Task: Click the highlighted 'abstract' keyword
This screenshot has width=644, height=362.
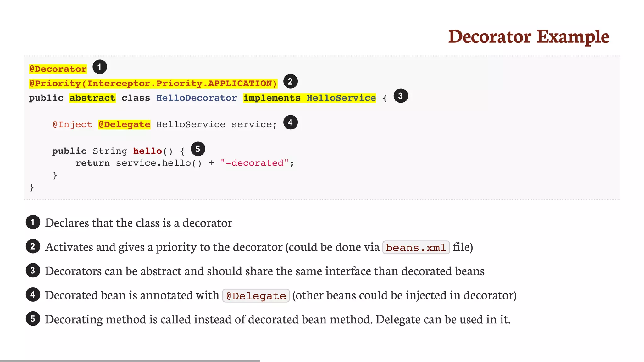Action: [x=92, y=98]
